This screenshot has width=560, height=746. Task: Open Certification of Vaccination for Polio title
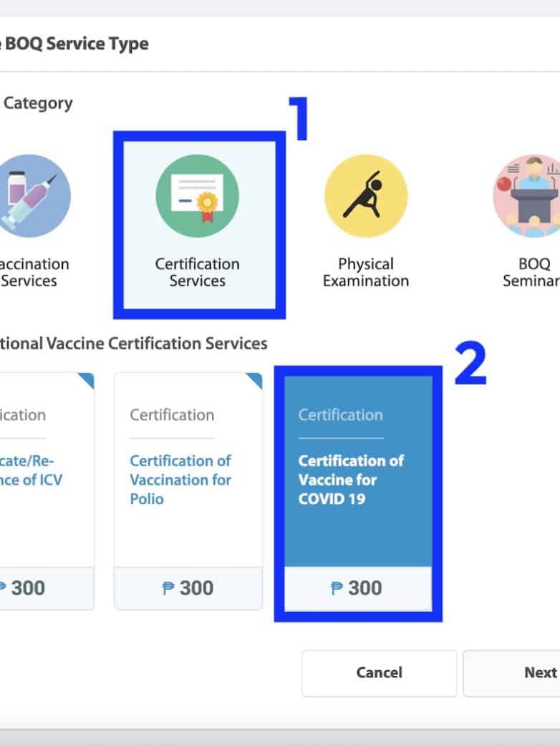pos(180,479)
